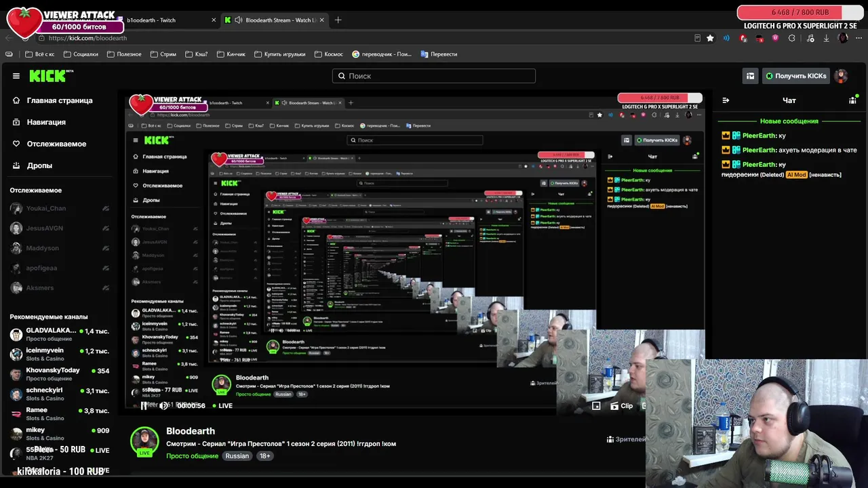Jump to Новые сообщения in chat
868x488 pixels.
point(789,121)
